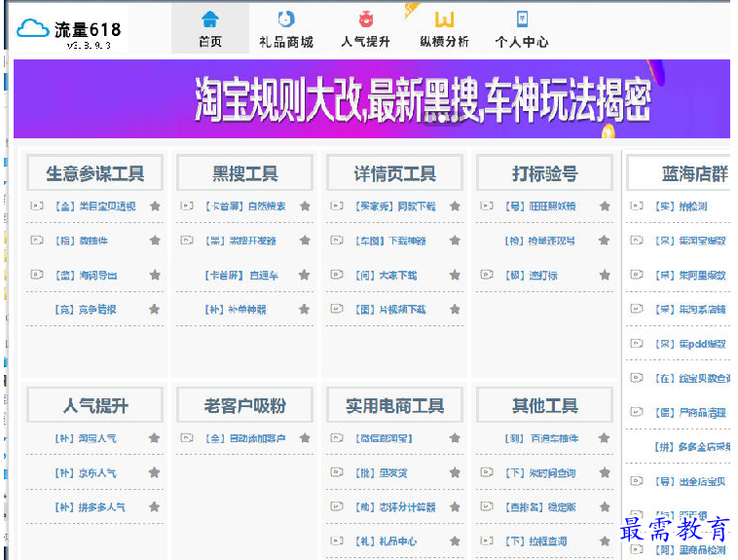
Task: Star the 京东人气 tool
Action: click(154, 472)
